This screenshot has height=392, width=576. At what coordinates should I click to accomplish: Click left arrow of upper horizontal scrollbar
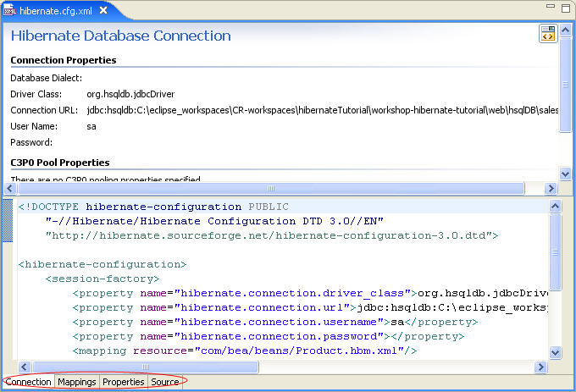click(10, 188)
